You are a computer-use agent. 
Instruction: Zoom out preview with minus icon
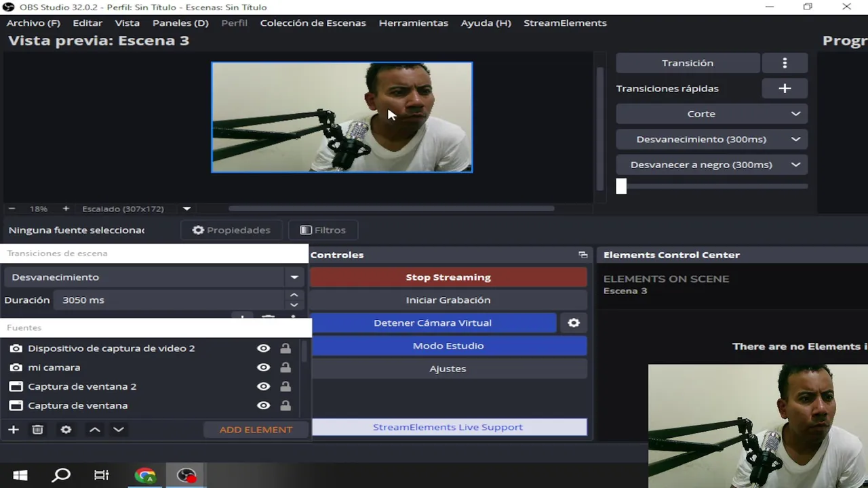click(12, 209)
